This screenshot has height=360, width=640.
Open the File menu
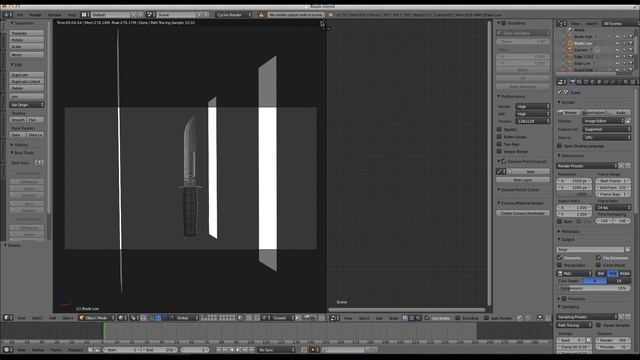point(20,15)
